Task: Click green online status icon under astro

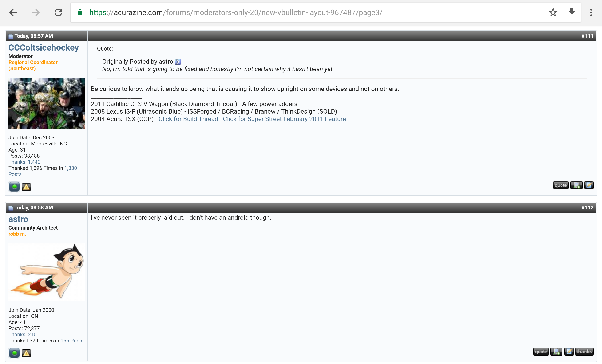Action: point(14,353)
